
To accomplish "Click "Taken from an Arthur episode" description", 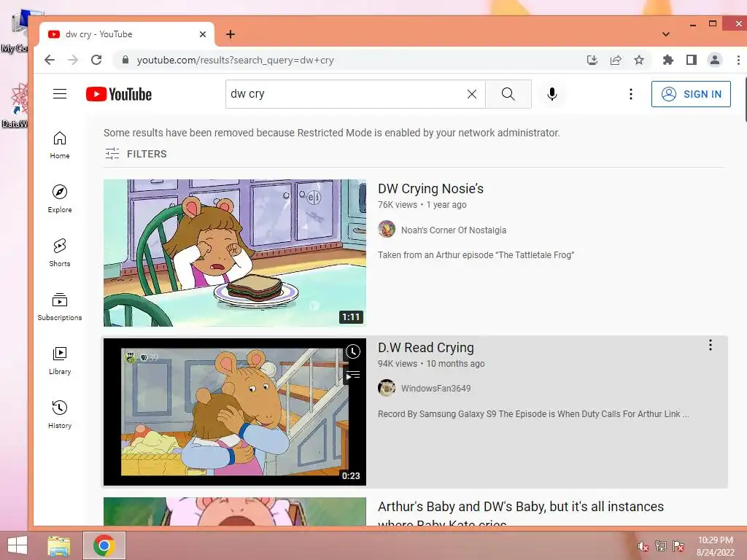I will (476, 254).
